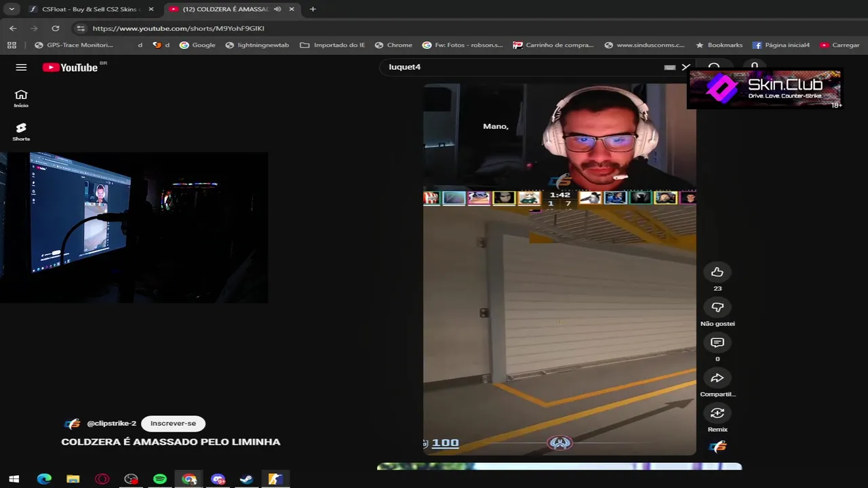Click the clipstrike channel avatar near the title
The image size is (868, 488).
coord(73,424)
